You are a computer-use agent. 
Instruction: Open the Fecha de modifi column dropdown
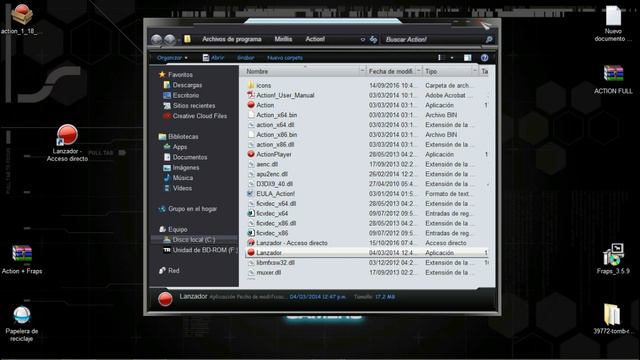pyautogui.click(x=418, y=71)
